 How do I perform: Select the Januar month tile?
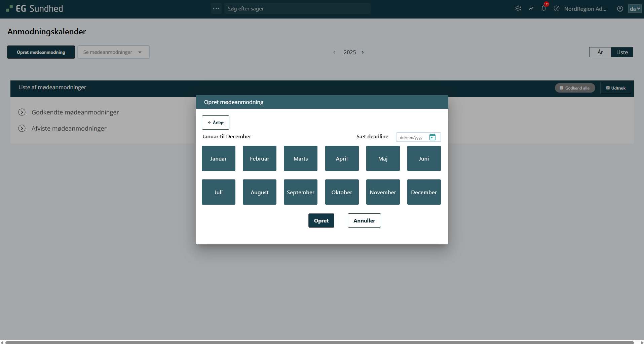(x=219, y=159)
